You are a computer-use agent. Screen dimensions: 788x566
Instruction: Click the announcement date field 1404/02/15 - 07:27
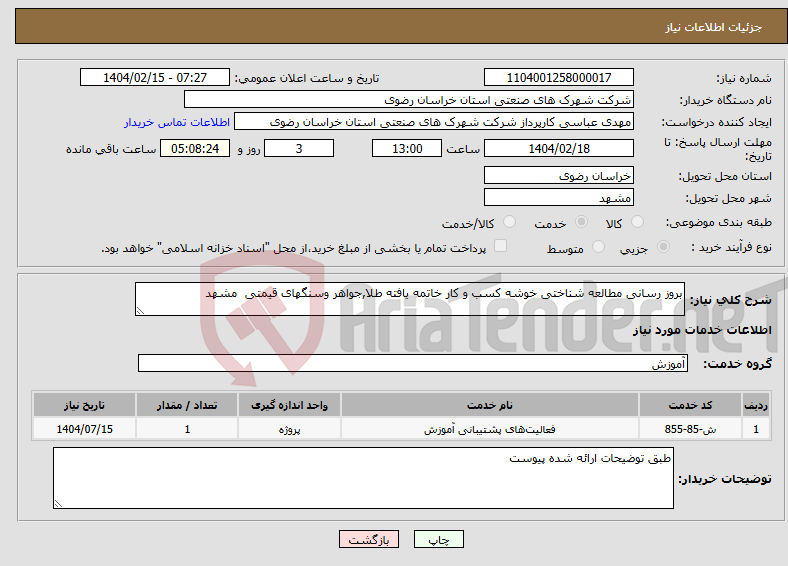(x=155, y=77)
